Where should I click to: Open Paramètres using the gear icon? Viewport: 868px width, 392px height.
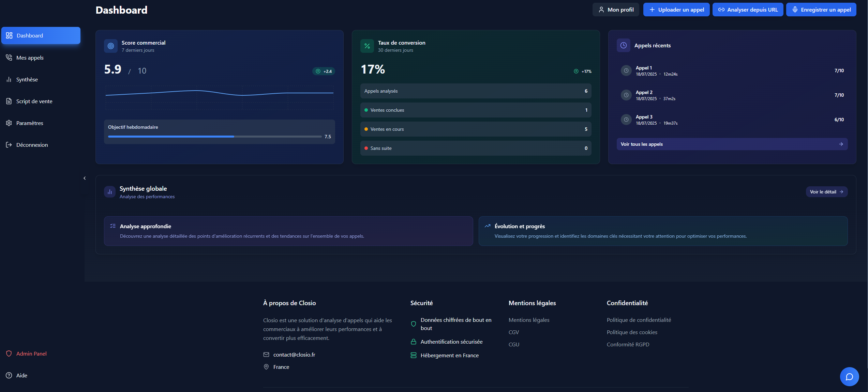coord(9,123)
